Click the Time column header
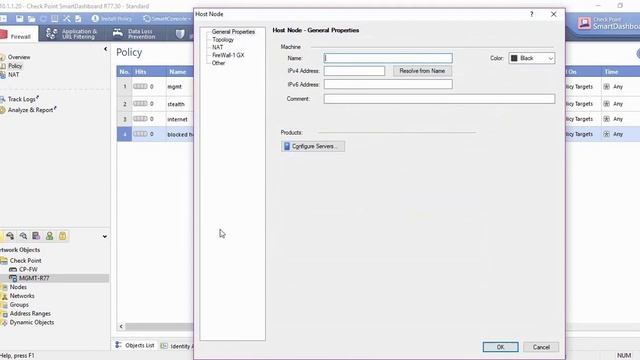 click(611, 72)
